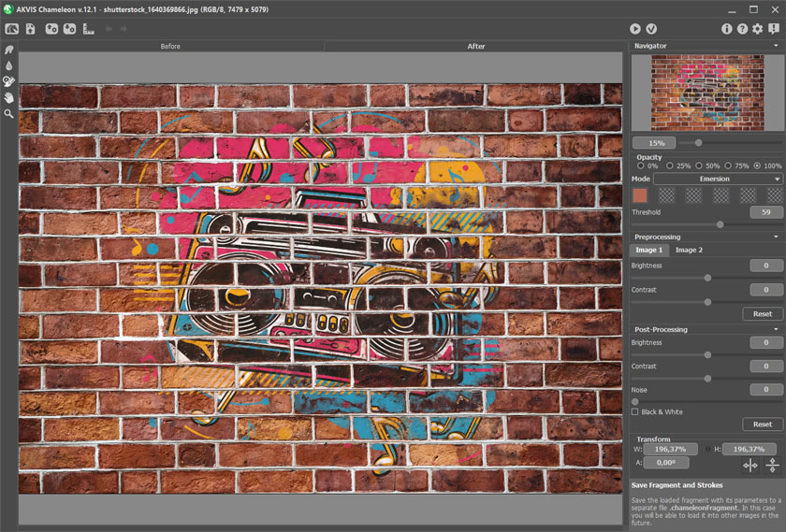
Task: Set opacity to 100%
Action: point(757,165)
